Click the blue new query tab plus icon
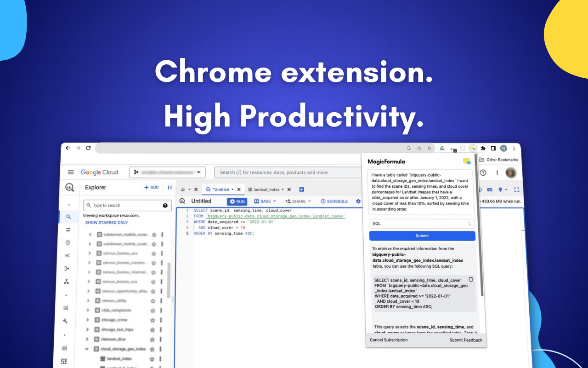This screenshot has width=588, height=368. pos(302,190)
